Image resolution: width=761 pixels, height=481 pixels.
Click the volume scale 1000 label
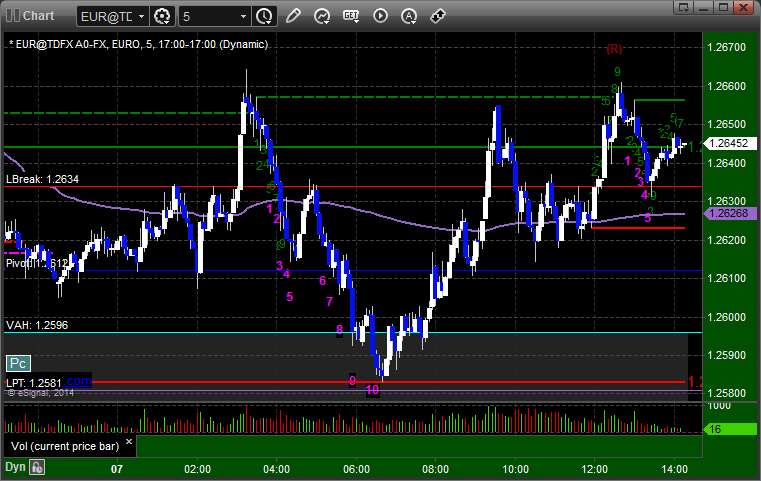(719, 406)
